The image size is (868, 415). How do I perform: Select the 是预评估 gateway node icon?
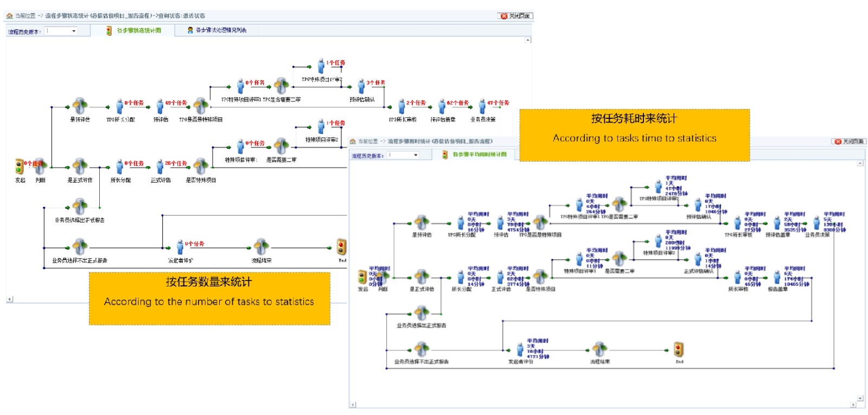pos(80,106)
